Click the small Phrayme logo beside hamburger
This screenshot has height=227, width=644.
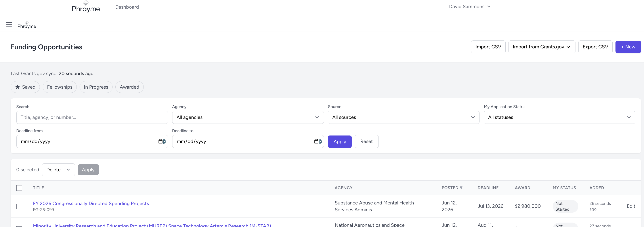point(27,25)
